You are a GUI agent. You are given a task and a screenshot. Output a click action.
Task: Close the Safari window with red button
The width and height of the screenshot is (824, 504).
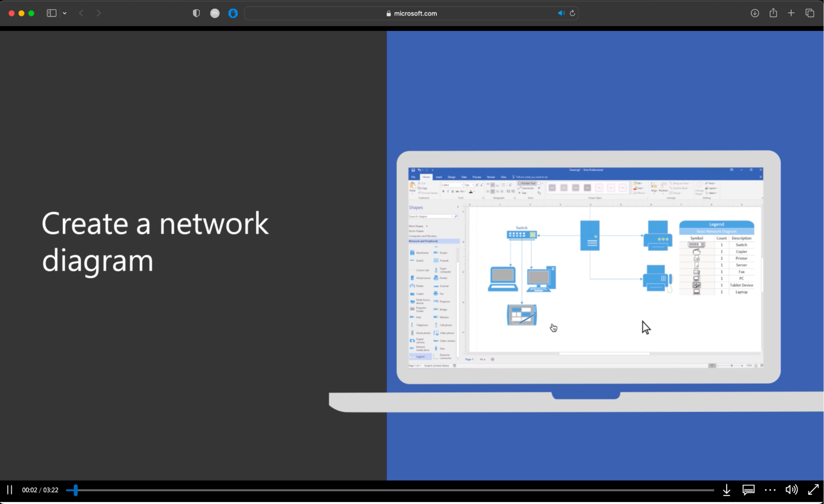click(11, 13)
